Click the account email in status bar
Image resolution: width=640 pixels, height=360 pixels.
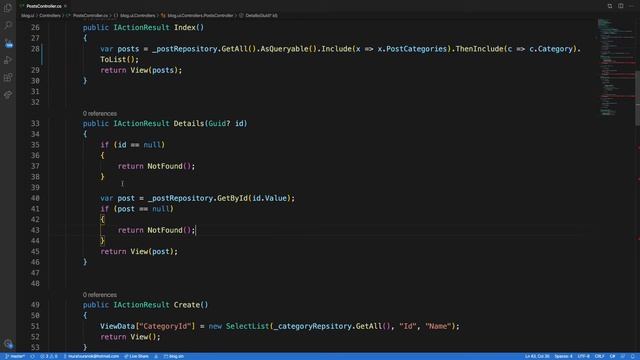pyautogui.click(x=91, y=356)
